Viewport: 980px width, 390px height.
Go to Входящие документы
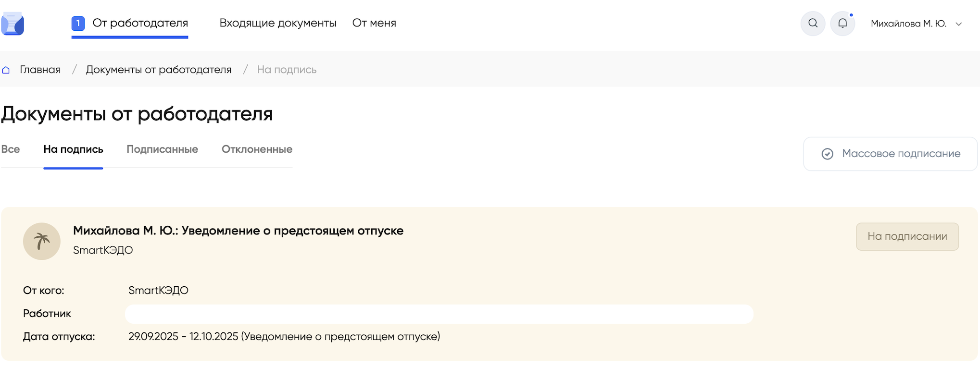pos(278,23)
